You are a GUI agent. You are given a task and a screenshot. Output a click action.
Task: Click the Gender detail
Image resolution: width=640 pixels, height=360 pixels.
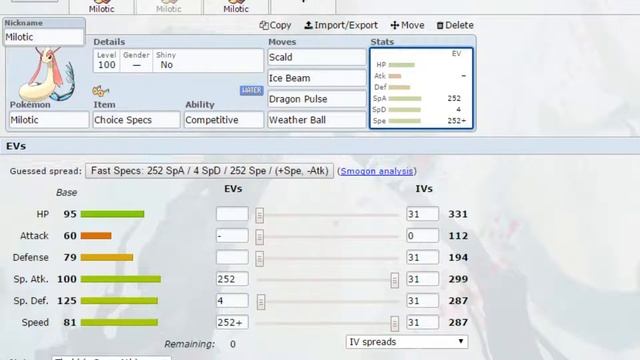[x=136, y=60]
